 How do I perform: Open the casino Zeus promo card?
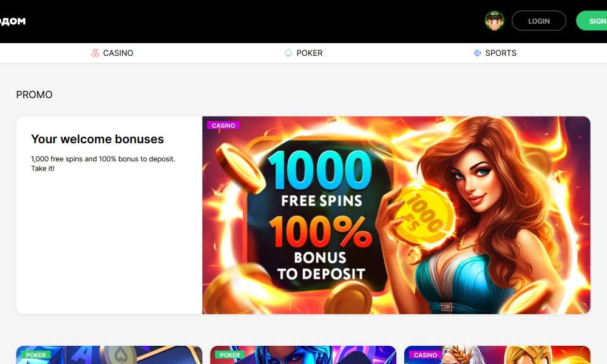[497, 355]
